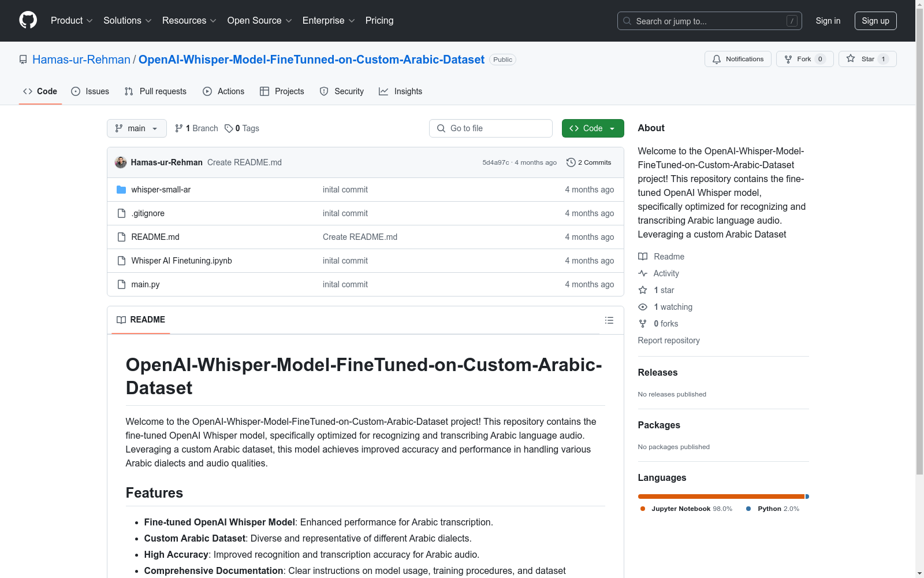Click the GitHub logo icon
This screenshot has width=924, height=578.
[x=28, y=20]
